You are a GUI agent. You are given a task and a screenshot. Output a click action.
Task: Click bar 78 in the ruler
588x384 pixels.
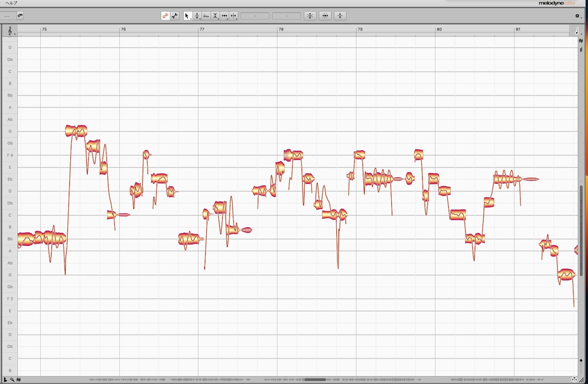[281, 29]
